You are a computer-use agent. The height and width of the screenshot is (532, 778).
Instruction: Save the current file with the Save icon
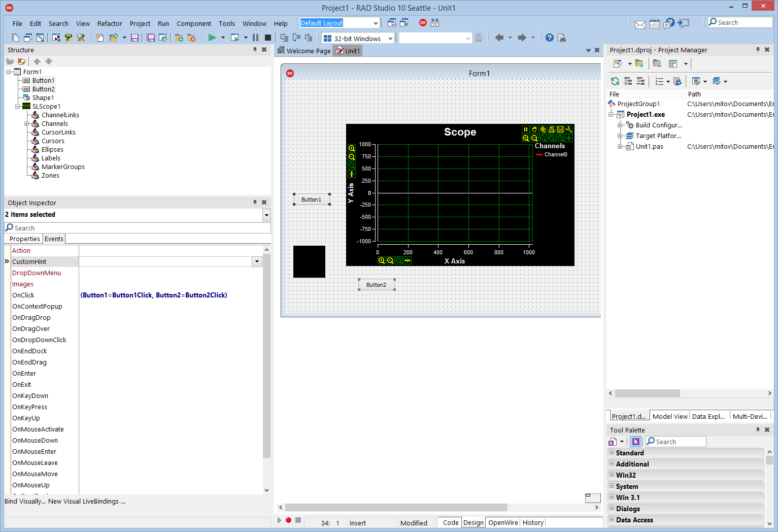[x=134, y=37]
